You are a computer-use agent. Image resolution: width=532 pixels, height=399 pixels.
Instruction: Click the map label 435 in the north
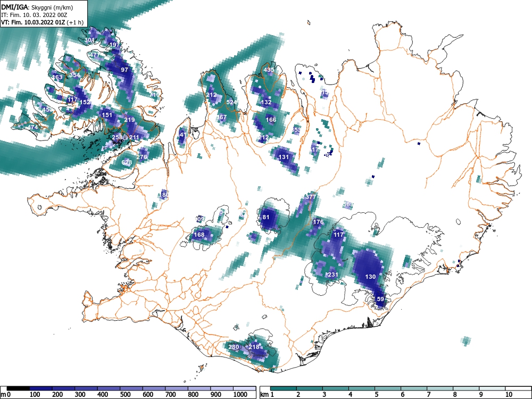(x=269, y=70)
